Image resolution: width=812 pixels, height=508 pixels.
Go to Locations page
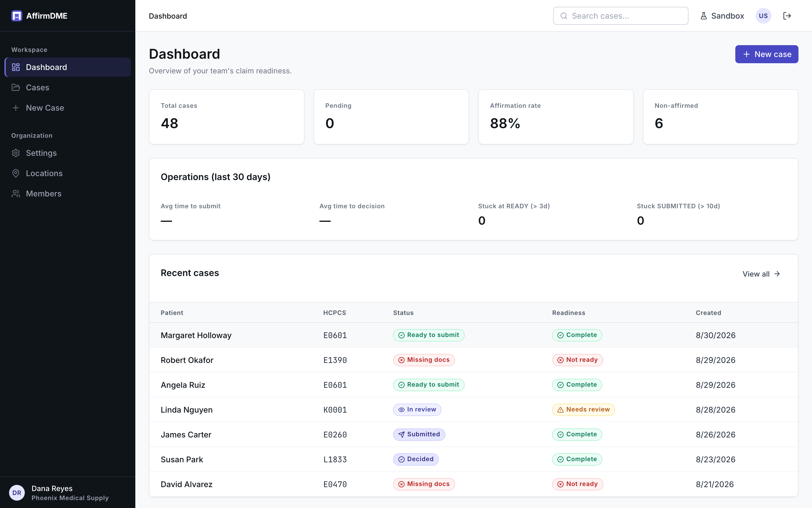(x=68, y=173)
